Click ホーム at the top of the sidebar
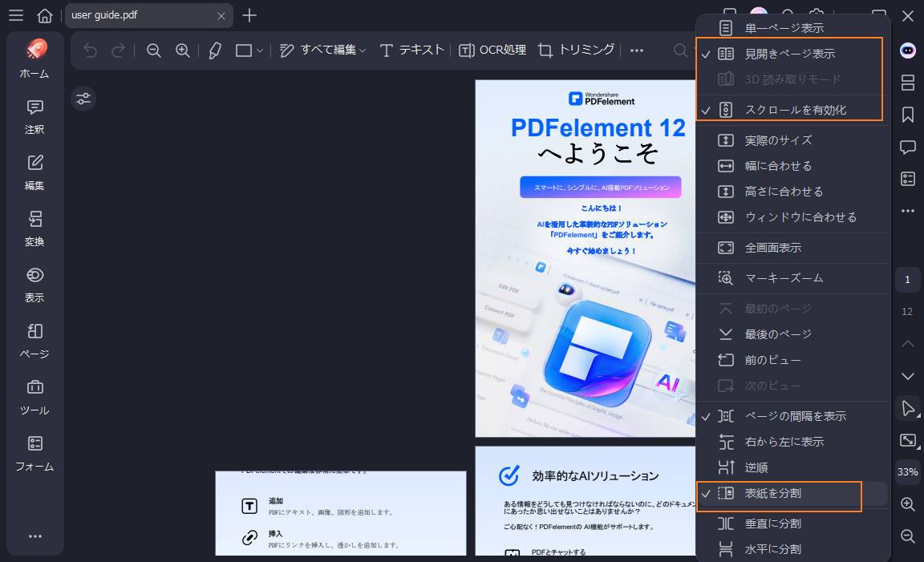924x562 pixels. click(x=34, y=60)
